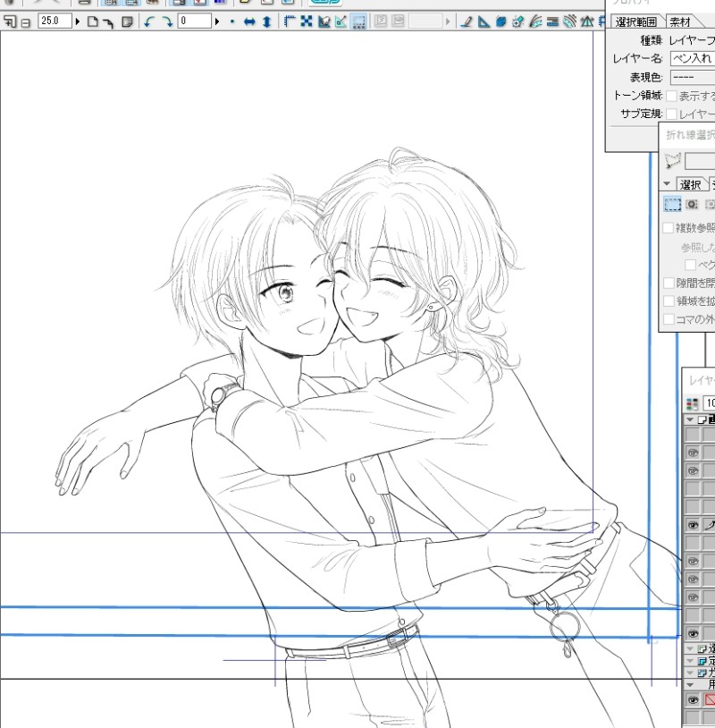Click the 折れ線選択 panel title
Screen dimensions: 715x728
pyautogui.click(x=690, y=135)
